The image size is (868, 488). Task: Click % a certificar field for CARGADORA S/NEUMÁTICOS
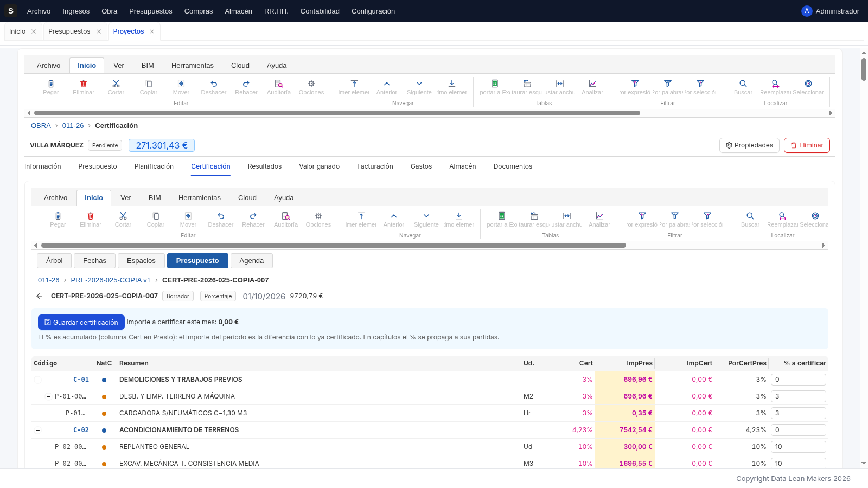tap(799, 413)
